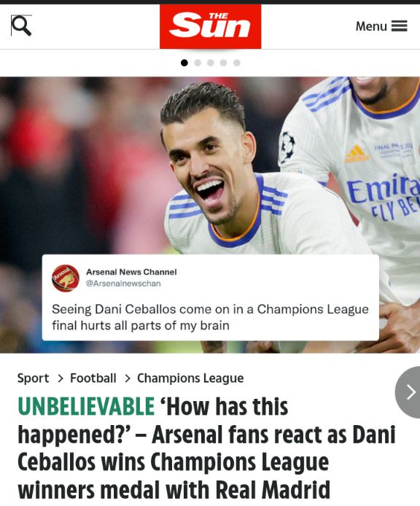Select the third carousel dot
This screenshot has height=506, width=420.
click(211, 63)
